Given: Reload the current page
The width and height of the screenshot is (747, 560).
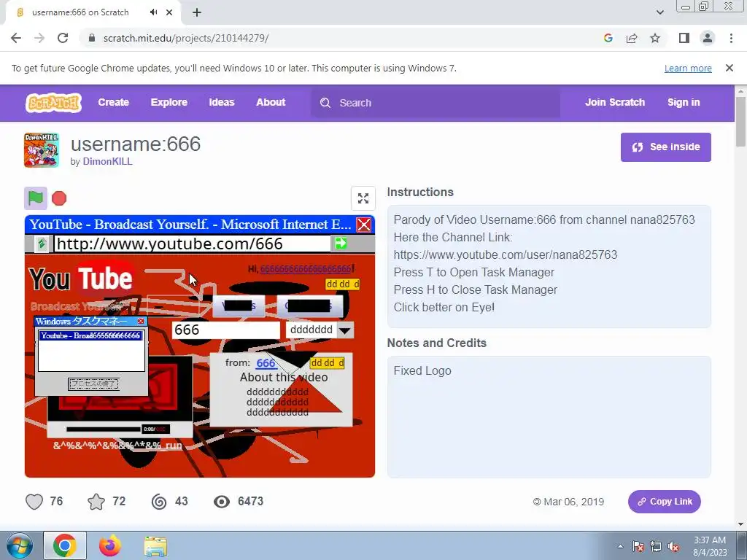Looking at the screenshot, I should tap(63, 38).
